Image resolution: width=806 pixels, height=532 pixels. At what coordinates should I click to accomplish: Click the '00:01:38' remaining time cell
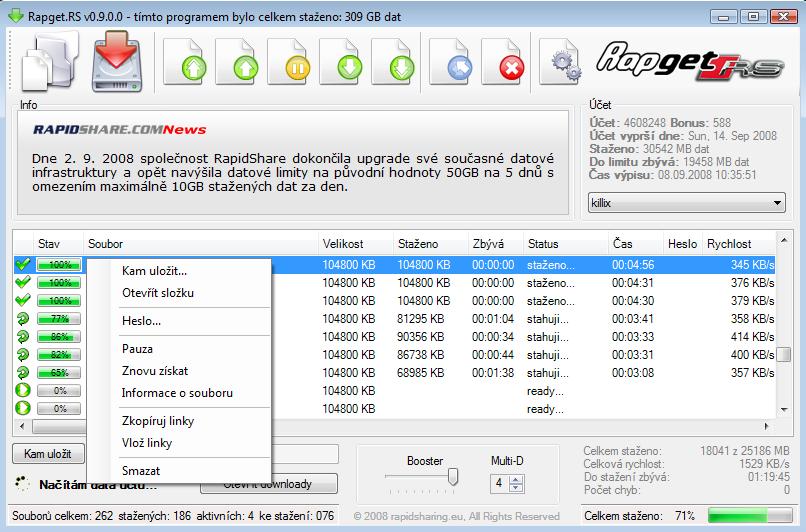point(493,373)
